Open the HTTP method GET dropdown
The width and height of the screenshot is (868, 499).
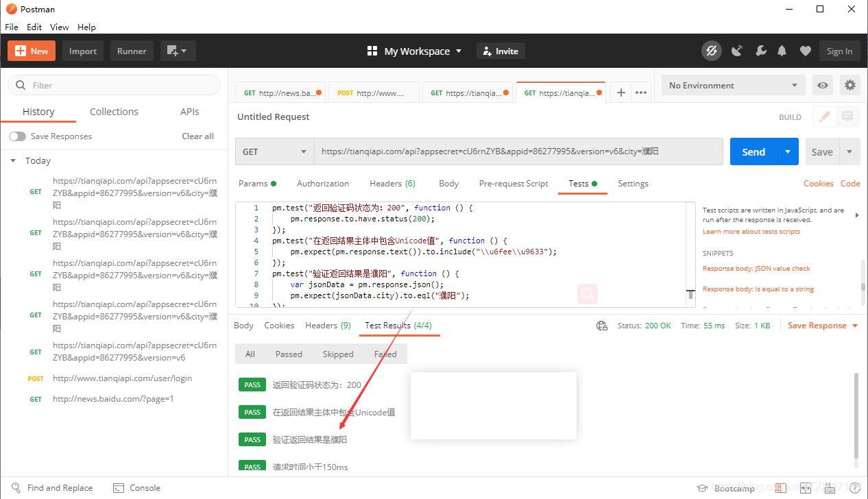pyautogui.click(x=275, y=151)
